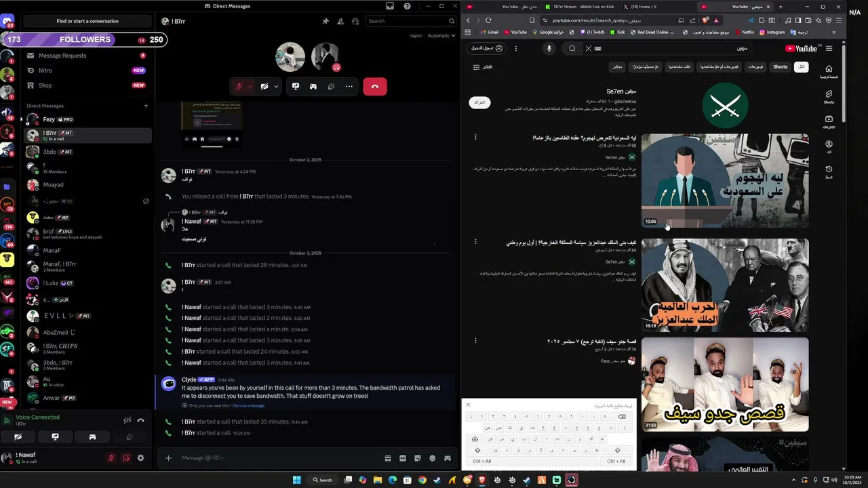
Task: Open the gift icon in message bar
Action: [x=388, y=458]
